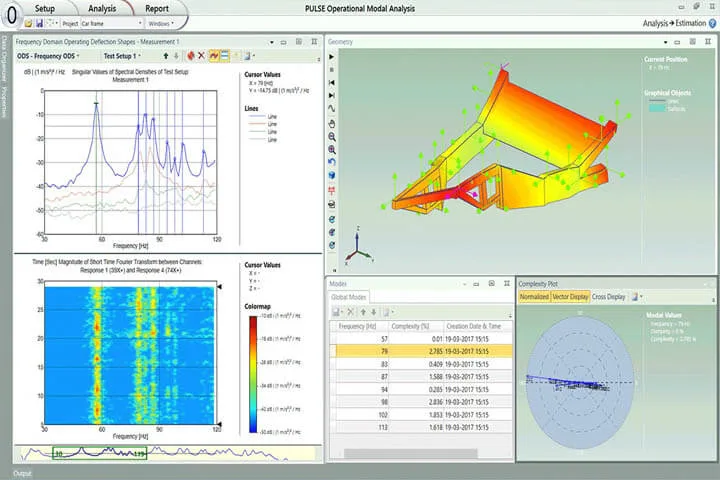Click the gray down arrow in ODS toolbar
The width and height of the screenshot is (720, 480).
point(176,56)
